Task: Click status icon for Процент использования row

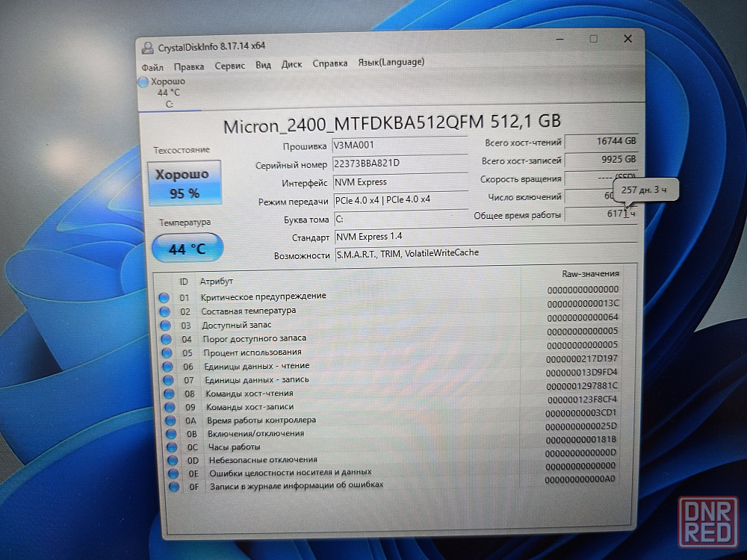Action: point(167,353)
